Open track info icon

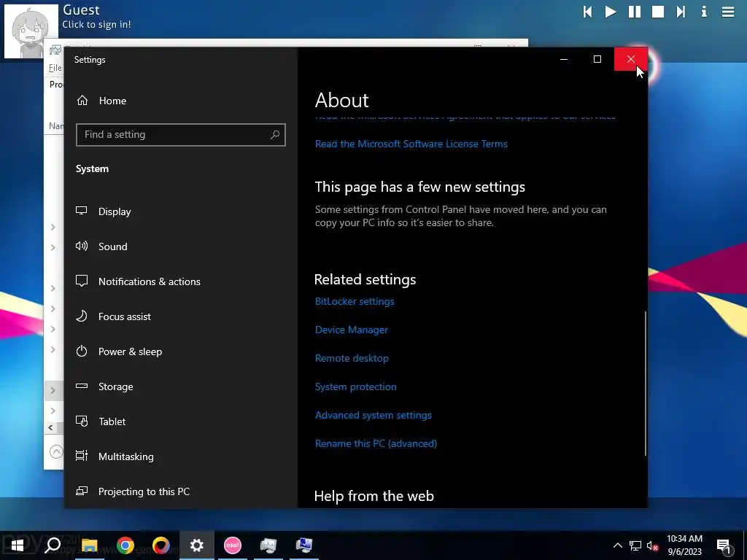click(x=704, y=12)
